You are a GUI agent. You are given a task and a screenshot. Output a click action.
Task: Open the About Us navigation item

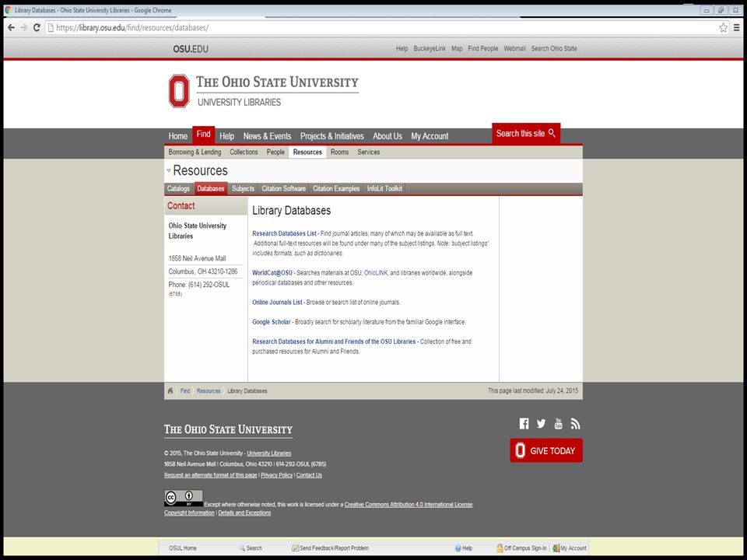(388, 136)
